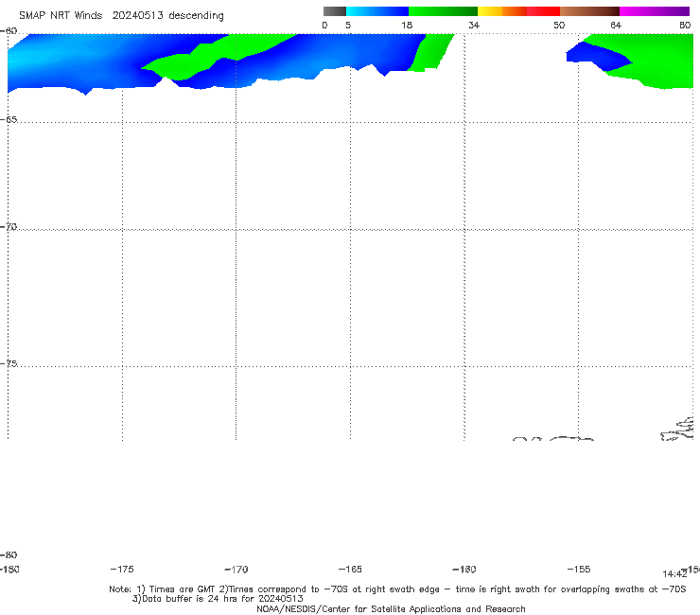The width and height of the screenshot is (700, 615).
Task: Click the 'SMAP NRT Winds 20240513 descending' title
Action: [x=121, y=16]
